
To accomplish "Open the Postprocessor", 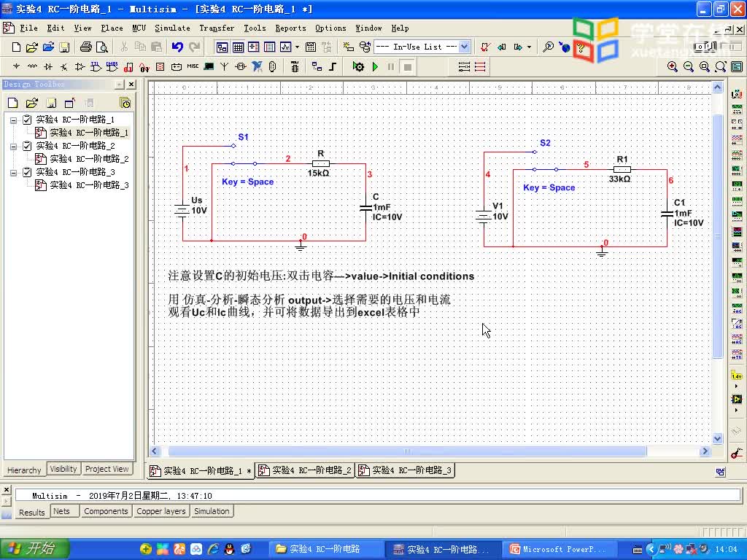I will click(x=311, y=47).
